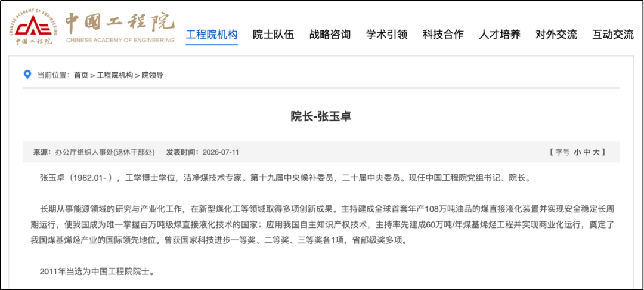Set font size to 中
Image resolution: width=644 pixels, height=290 pixels.
(587, 152)
